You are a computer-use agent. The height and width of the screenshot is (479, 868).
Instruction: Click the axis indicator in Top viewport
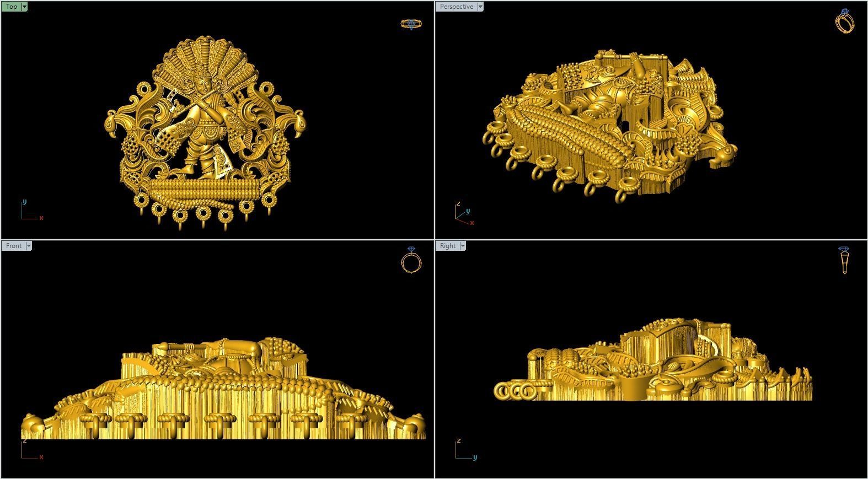point(31,210)
